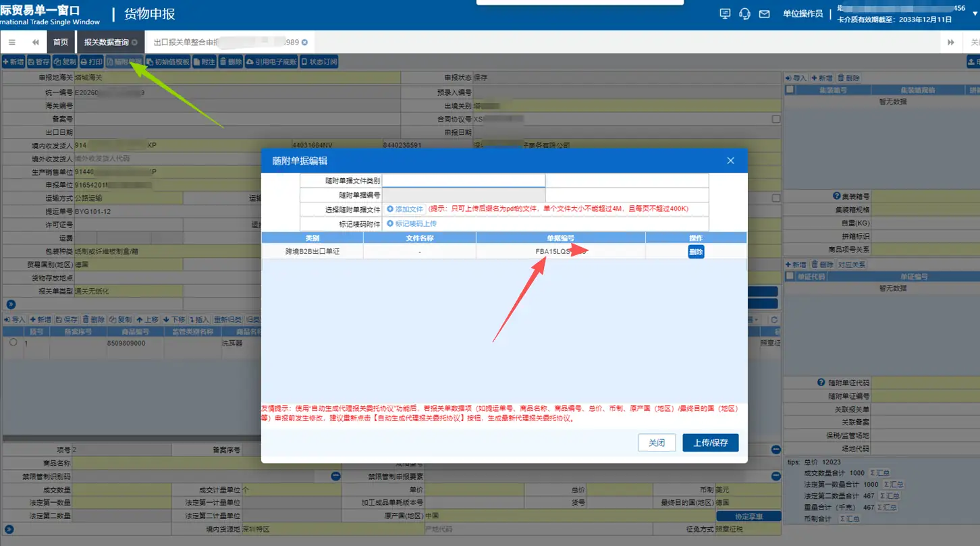This screenshot has height=546, width=980.
Task: Tick the 集装箱号 header checkbox
Action: coord(790,89)
